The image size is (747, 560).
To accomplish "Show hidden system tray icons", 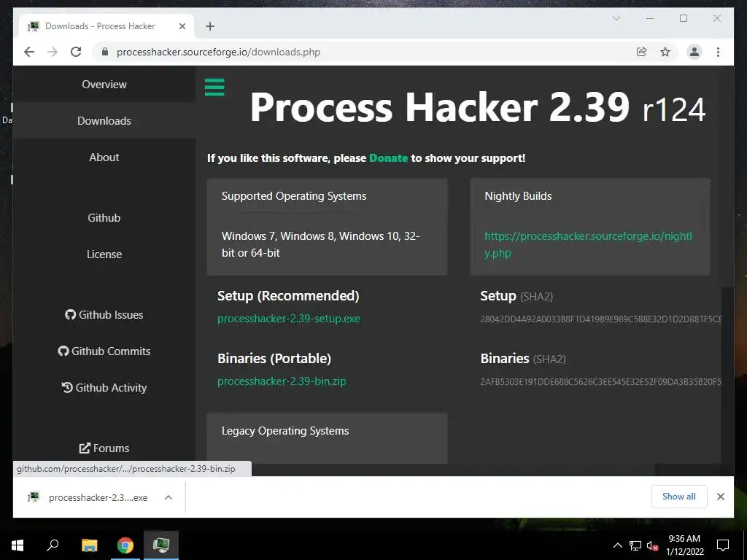I will pos(617,545).
